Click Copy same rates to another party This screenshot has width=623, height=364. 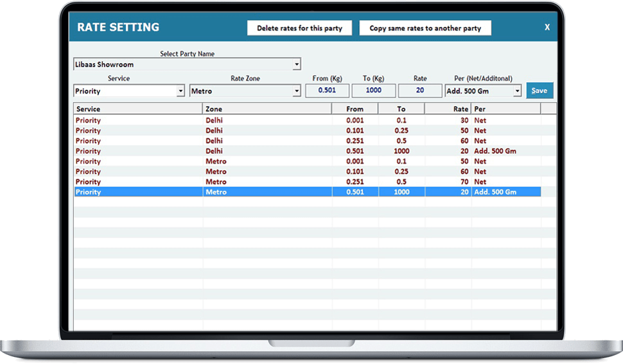(425, 28)
